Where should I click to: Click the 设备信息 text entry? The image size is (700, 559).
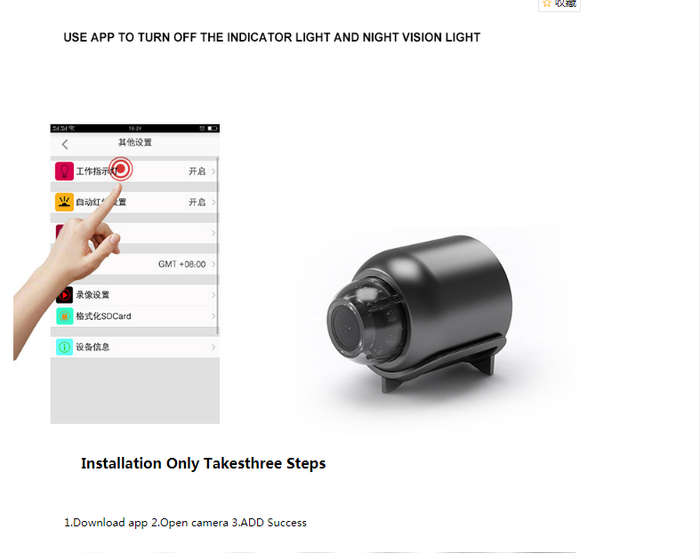(x=92, y=347)
